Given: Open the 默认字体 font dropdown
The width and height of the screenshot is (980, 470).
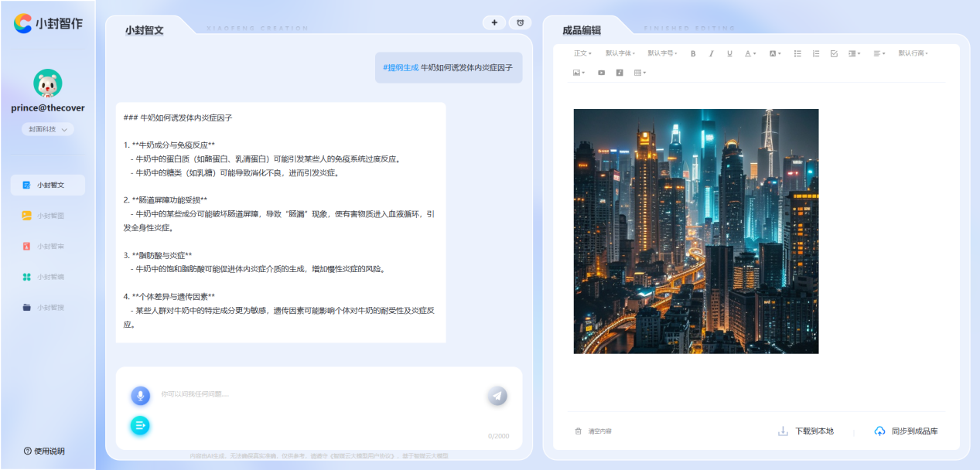Looking at the screenshot, I should coord(620,53).
